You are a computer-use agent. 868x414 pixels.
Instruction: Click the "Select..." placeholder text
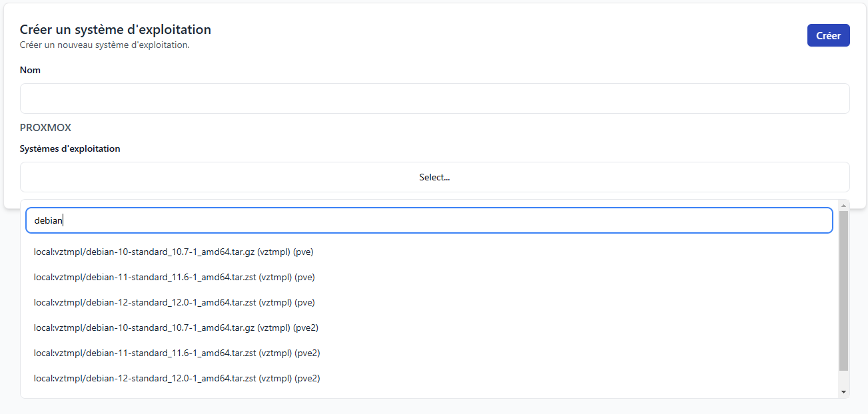tap(434, 178)
